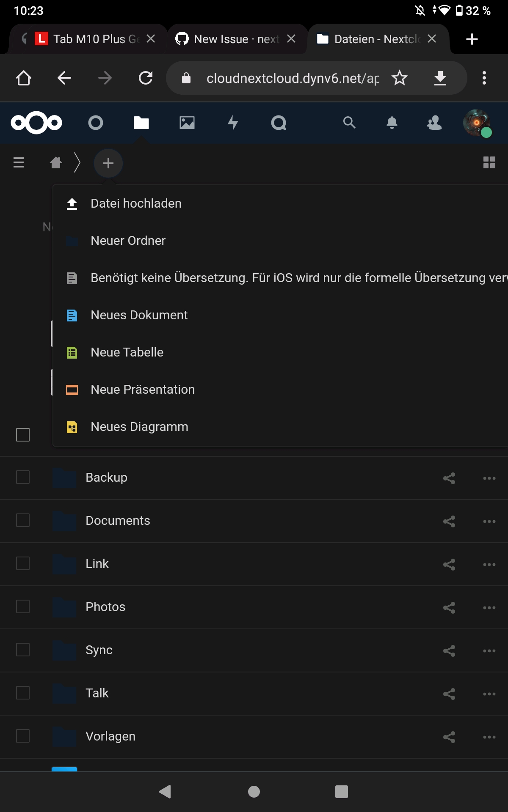Screen dimensions: 508x812
Task: Click the plus new-file button
Action: pos(108,163)
